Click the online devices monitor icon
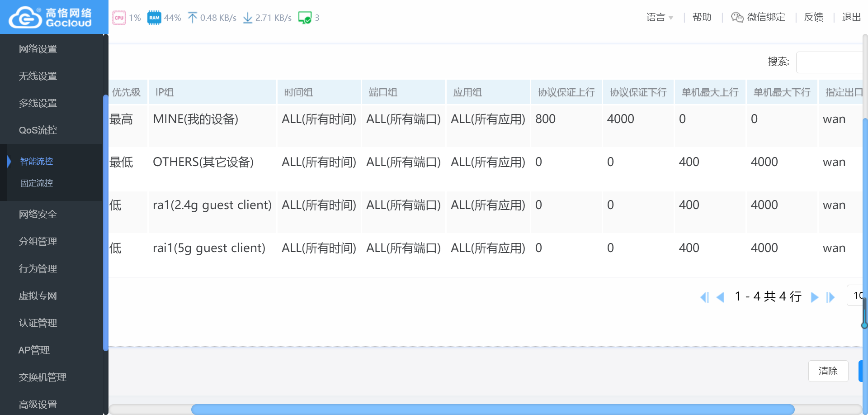This screenshot has height=415, width=868. pos(305,18)
